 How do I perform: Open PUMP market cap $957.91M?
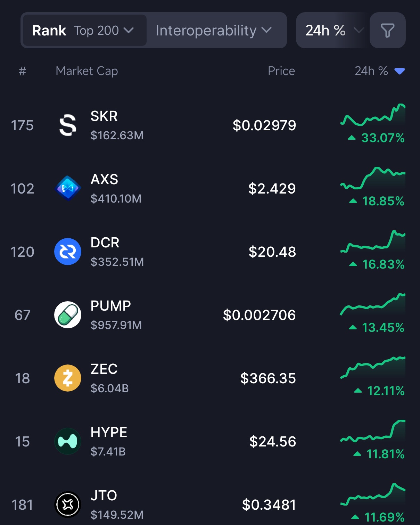pyautogui.click(x=116, y=325)
